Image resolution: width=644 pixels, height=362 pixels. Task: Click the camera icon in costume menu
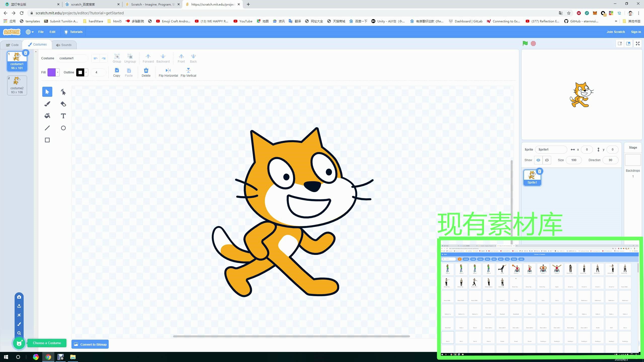(19, 297)
